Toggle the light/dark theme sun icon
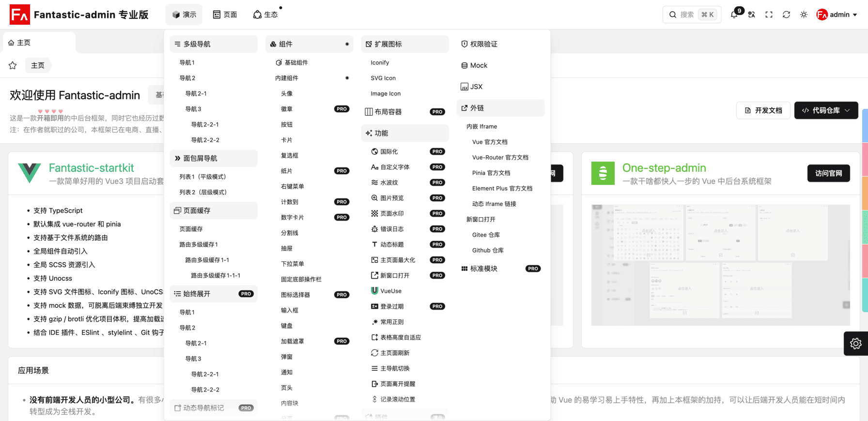The width and height of the screenshot is (868, 421). (x=804, y=15)
